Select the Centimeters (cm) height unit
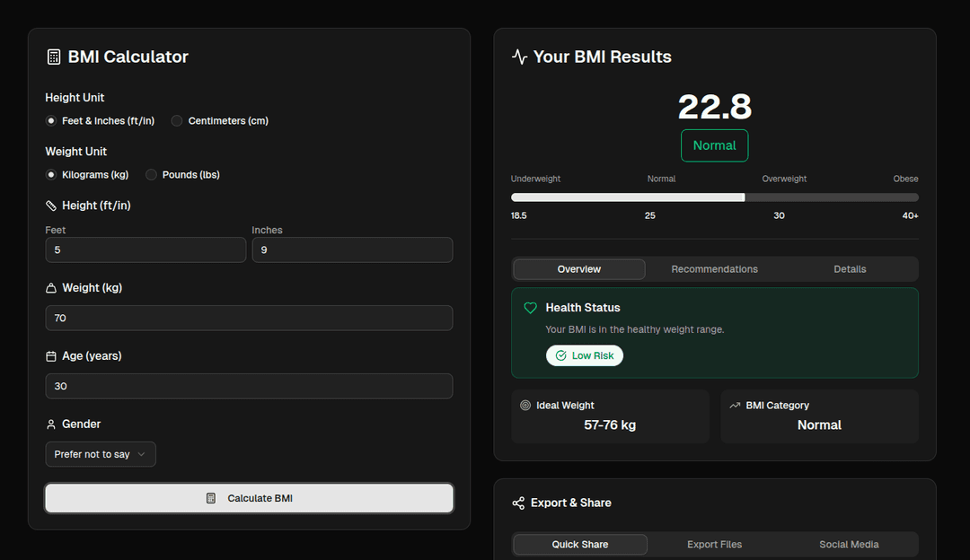 point(177,121)
